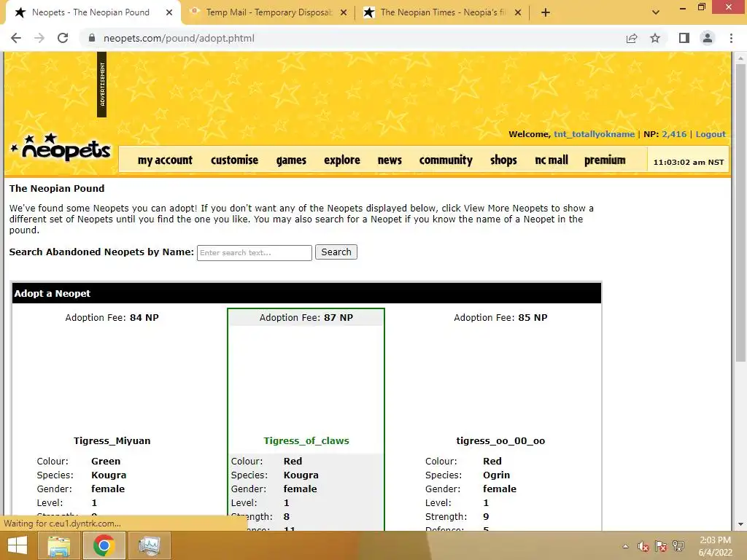
Task: Open the Chrome profile avatar
Action: click(x=708, y=38)
